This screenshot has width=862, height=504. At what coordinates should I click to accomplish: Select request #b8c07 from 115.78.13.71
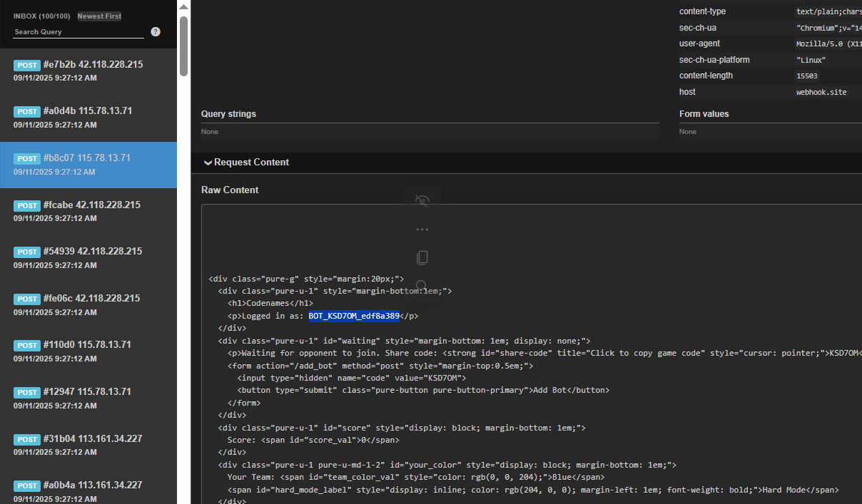[x=88, y=165]
